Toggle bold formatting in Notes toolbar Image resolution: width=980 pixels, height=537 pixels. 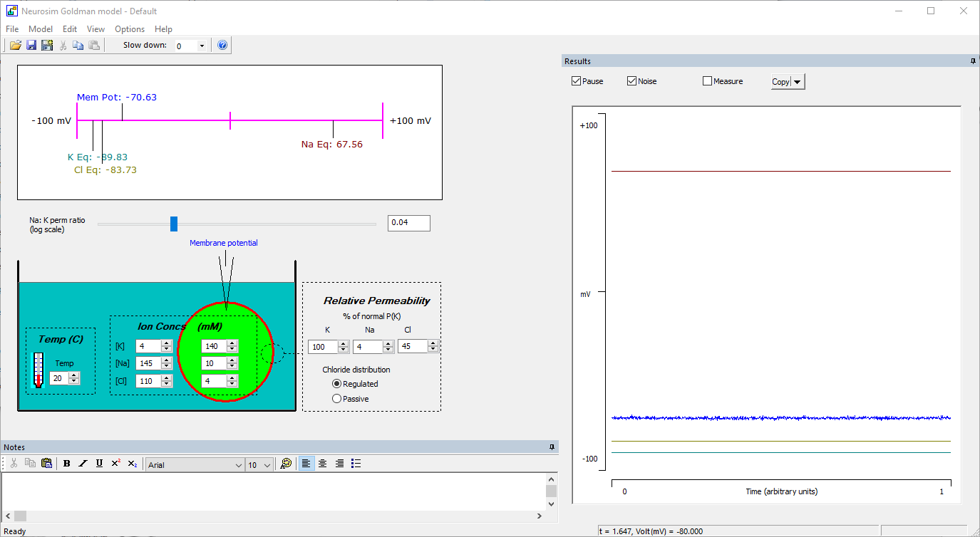click(66, 464)
